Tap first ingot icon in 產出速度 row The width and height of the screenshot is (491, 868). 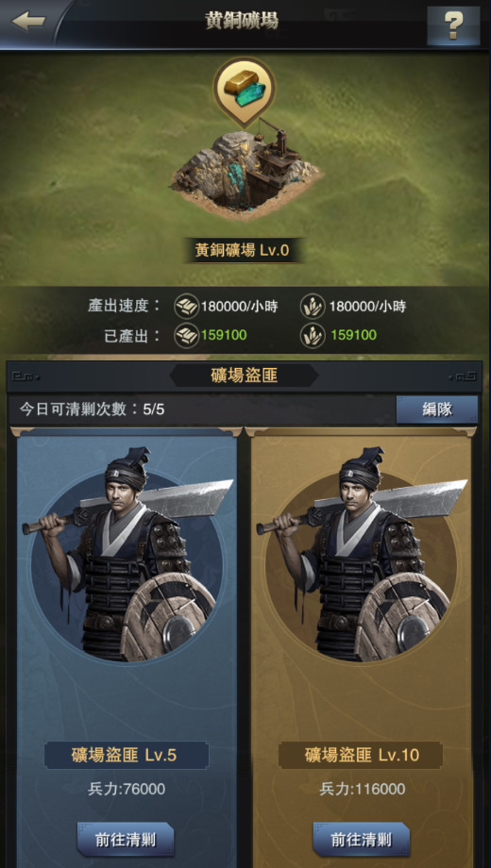tap(186, 306)
